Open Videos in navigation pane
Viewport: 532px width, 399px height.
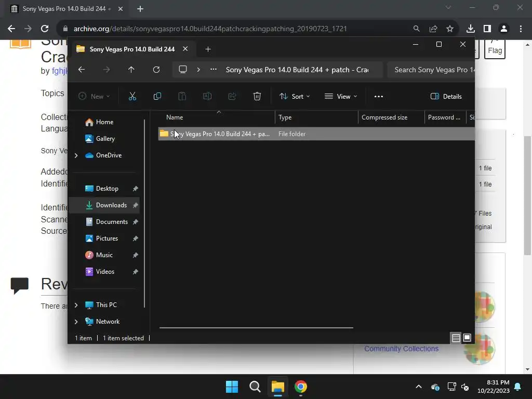105,272
